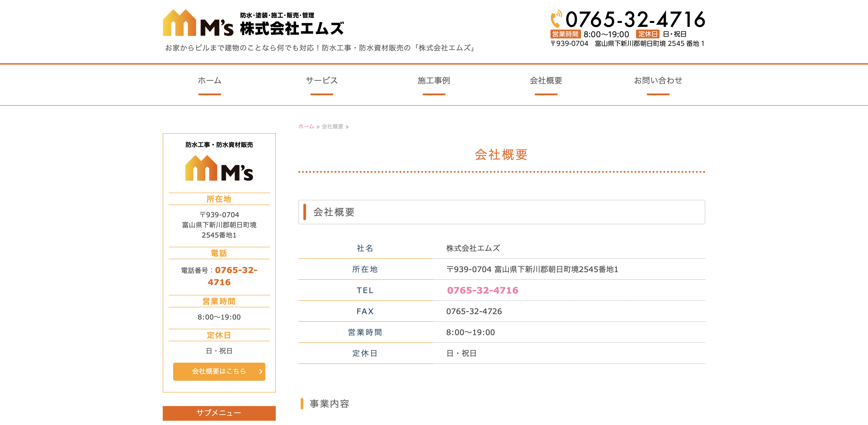Screen dimensions: 868x425
Task: Click the sidebar M's logo image
Action: coord(219,168)
